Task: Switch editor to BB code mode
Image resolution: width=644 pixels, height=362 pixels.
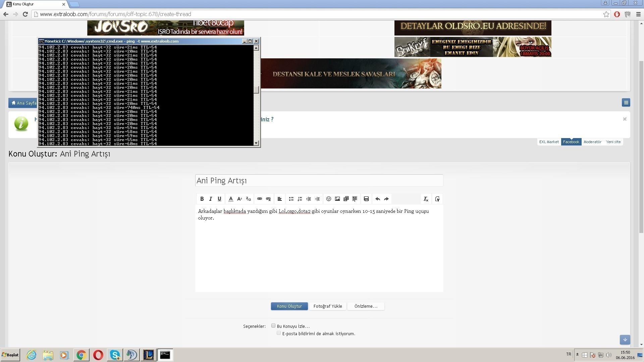Action: pyautogui.click(x=437, y=199)
